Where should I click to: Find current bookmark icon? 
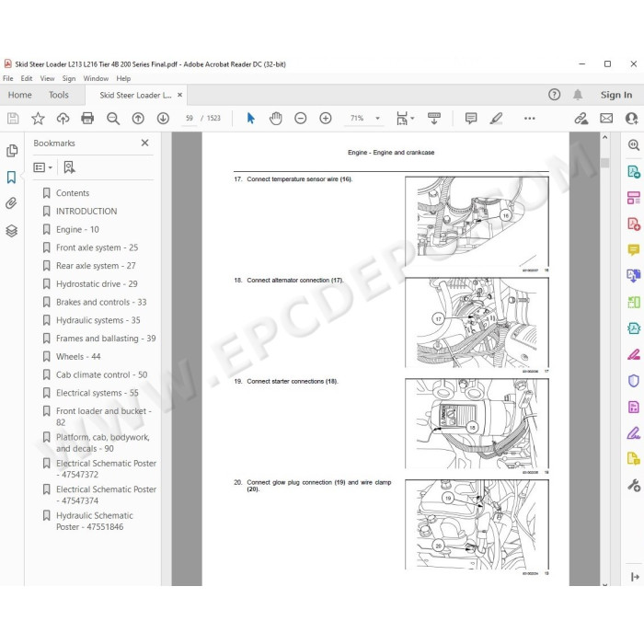(69, 167)
